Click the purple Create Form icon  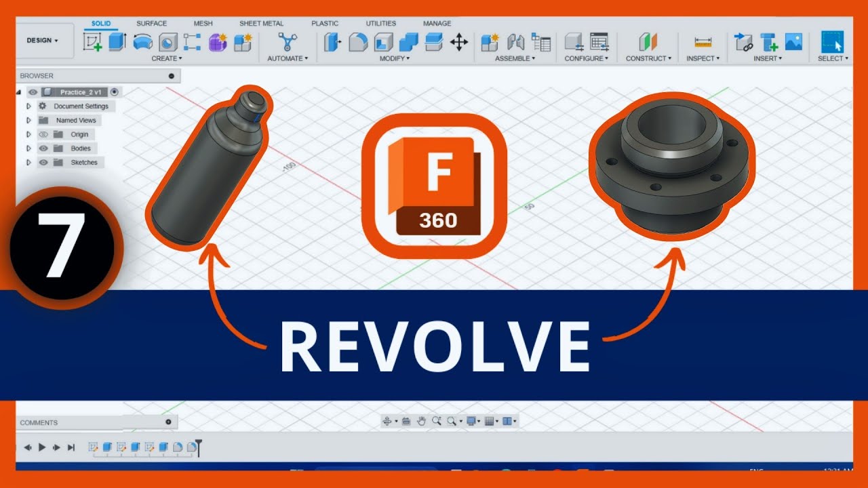pyautogui.click(x=218, y=43)
